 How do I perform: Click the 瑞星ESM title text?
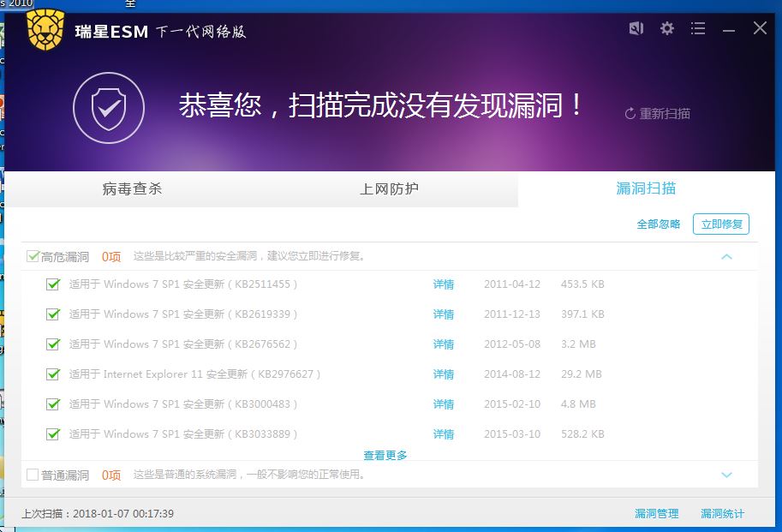tap(111, 32)
